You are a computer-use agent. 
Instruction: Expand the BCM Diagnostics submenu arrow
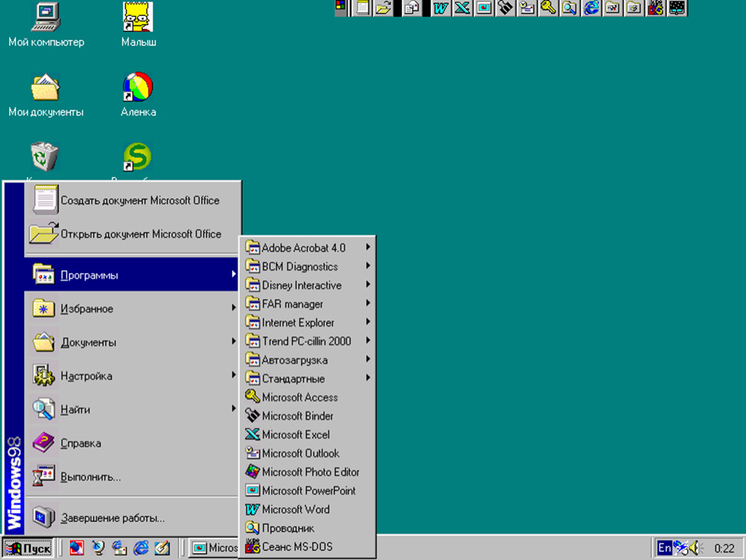[x=368, y=266]
